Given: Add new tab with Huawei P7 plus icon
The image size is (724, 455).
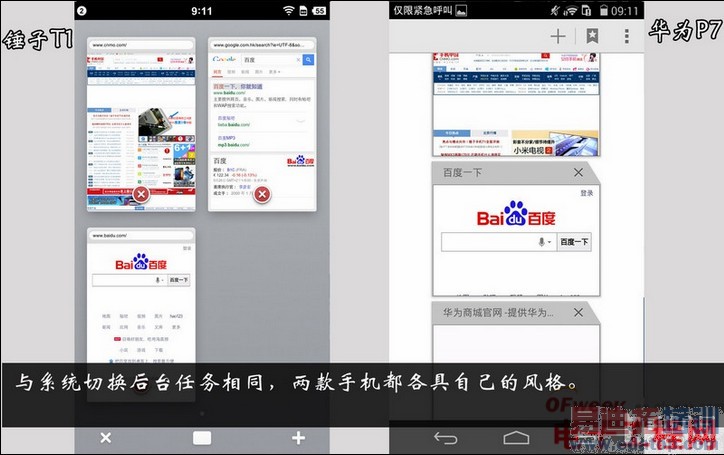Looking at the screenshot, I should click(558, 36).
